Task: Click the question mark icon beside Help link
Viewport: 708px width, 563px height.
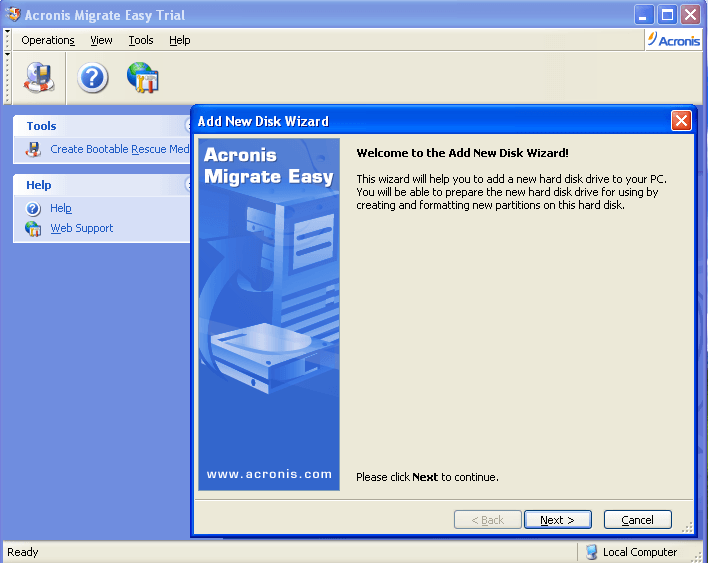Action: pos(33,209)
